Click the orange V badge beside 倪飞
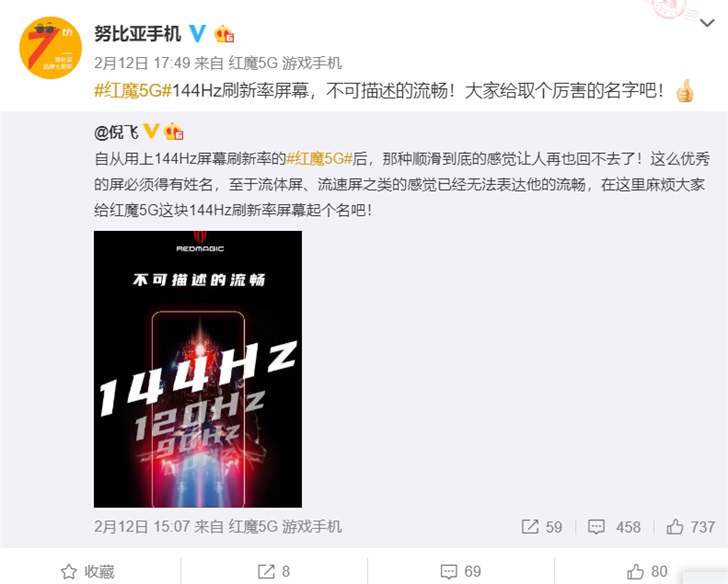This screenshot has height=584, width=728. [151, 131]
